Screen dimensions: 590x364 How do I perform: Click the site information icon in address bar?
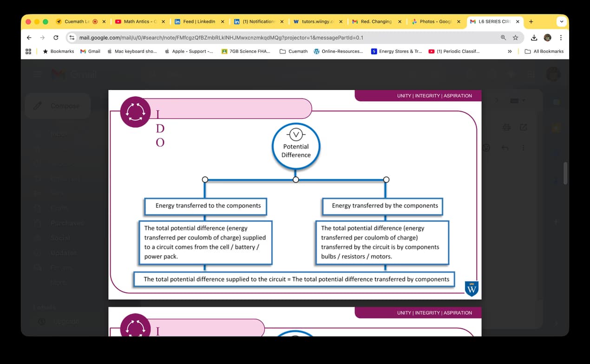click(x=72, y=38)
